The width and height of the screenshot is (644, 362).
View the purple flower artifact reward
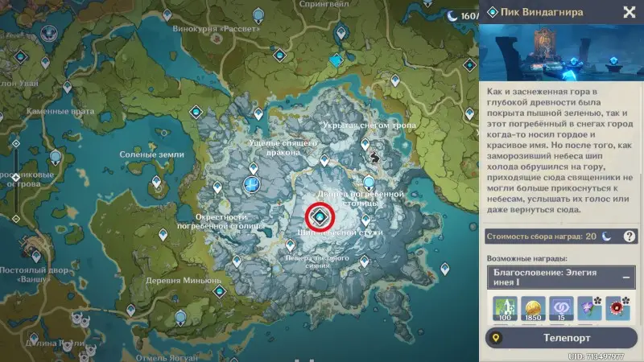click(x=589, y=308)
